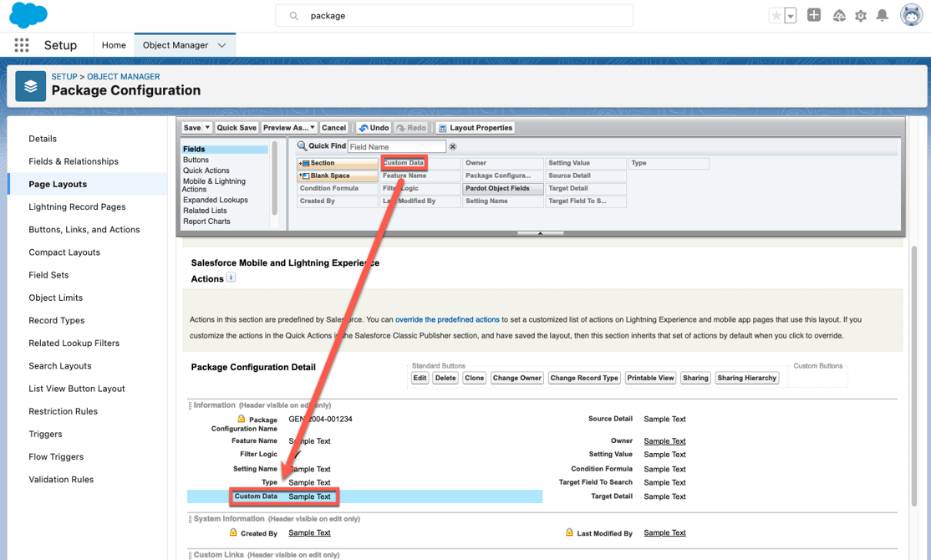This screenshot has width=931, height=560.
Task: Open the App Launcher grid icon
Action: [x=22, y=45]
